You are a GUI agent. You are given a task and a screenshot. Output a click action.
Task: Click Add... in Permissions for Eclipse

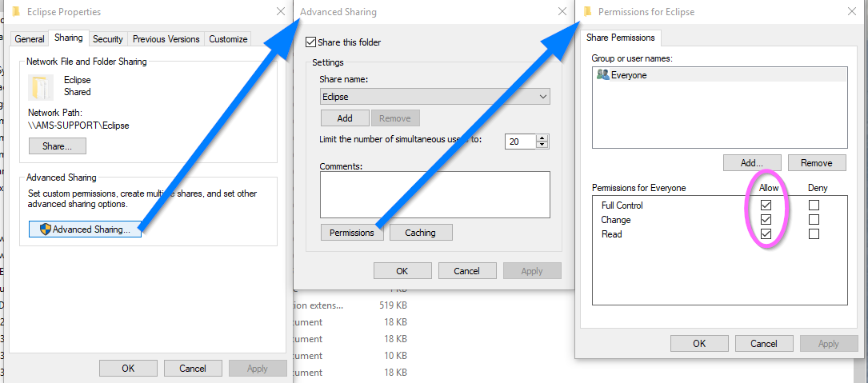(x=752, y=163)
